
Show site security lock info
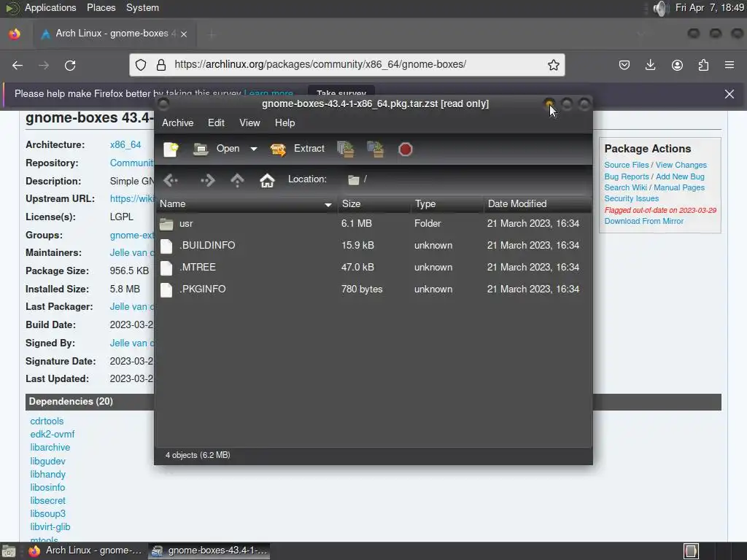click(161, 65)
